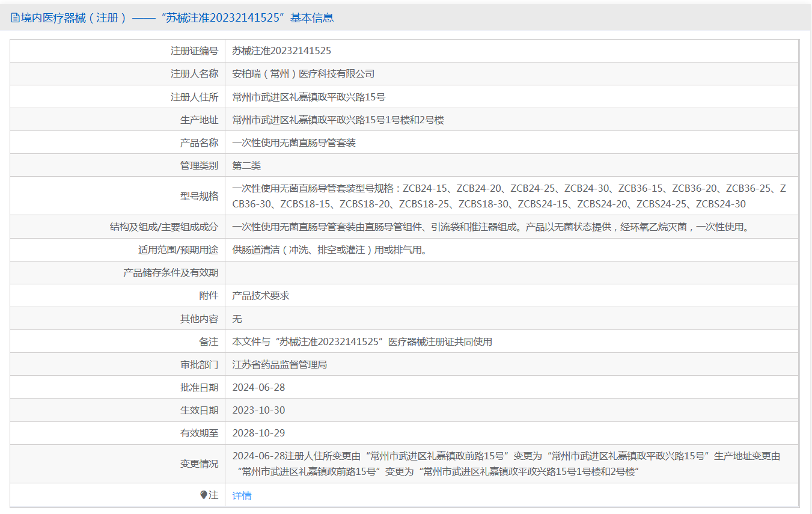This screenshot has width=812, height=514.
Task: Select attachment value 产品技术要求
Action: point(261,296)
